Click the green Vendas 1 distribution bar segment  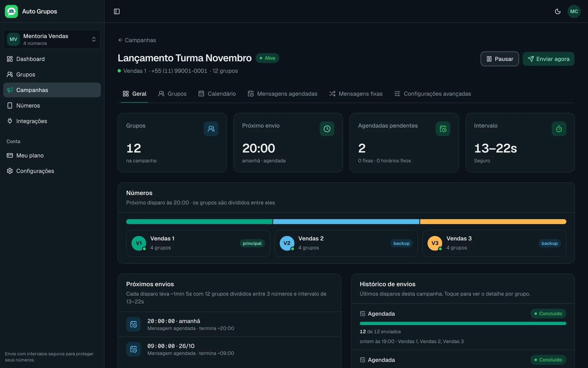199,222
